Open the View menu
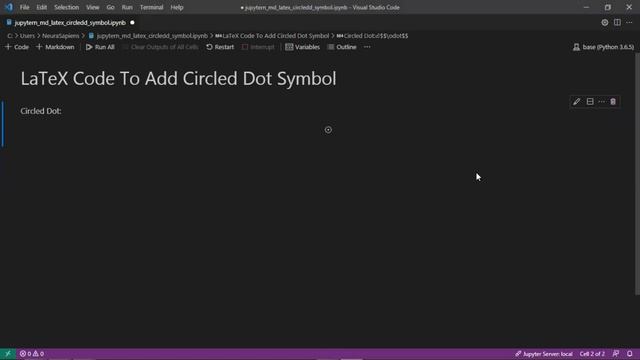The height and width of the screenshot is (360, 640). [93, 7]
